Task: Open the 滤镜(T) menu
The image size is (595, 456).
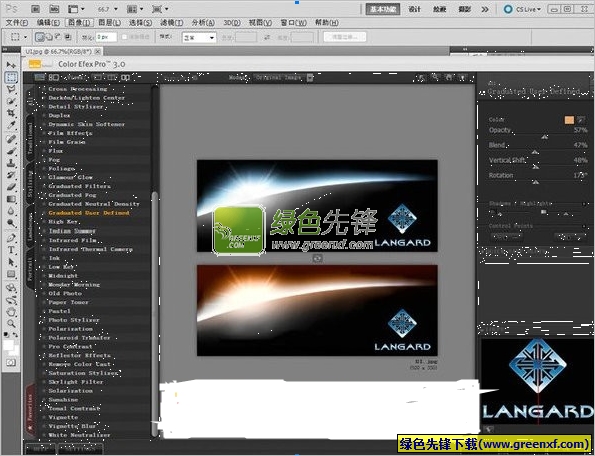Action: [x=172, y=23]
